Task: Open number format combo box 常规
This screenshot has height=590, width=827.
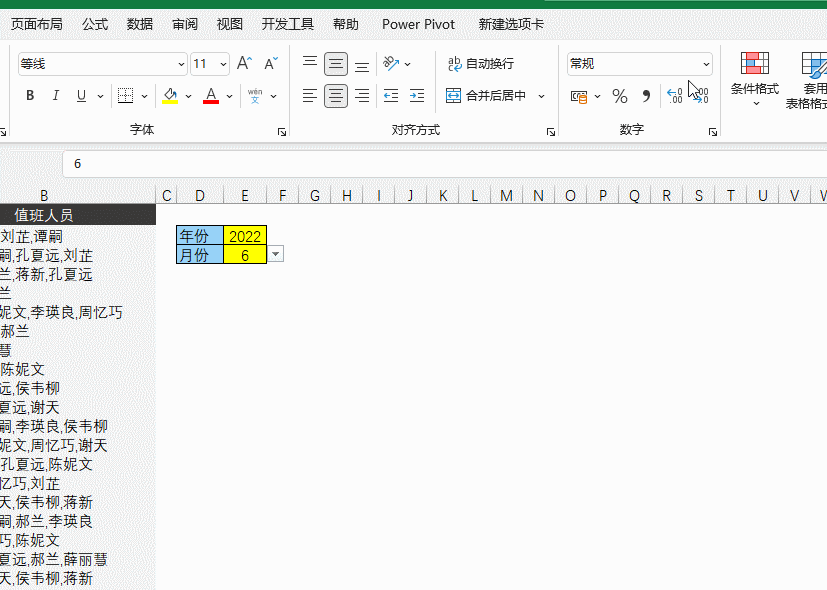Action: 640,64
